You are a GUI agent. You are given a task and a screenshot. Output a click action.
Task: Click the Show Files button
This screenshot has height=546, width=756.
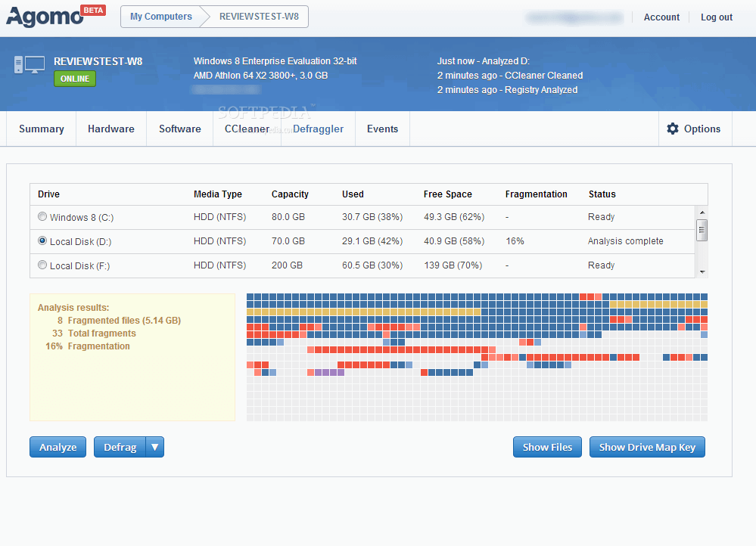[x=547, y=447]
